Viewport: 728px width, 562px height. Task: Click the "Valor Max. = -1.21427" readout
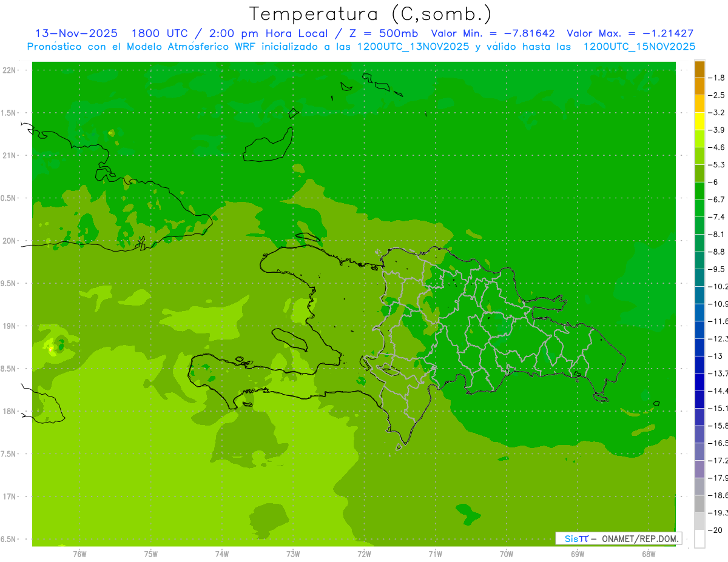(630, 34)
